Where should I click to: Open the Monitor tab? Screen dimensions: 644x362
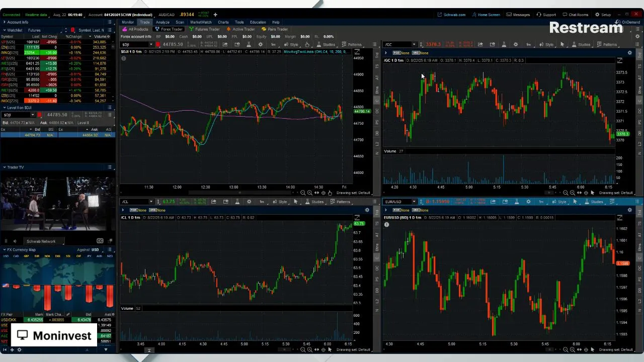(x=128, y=22)
